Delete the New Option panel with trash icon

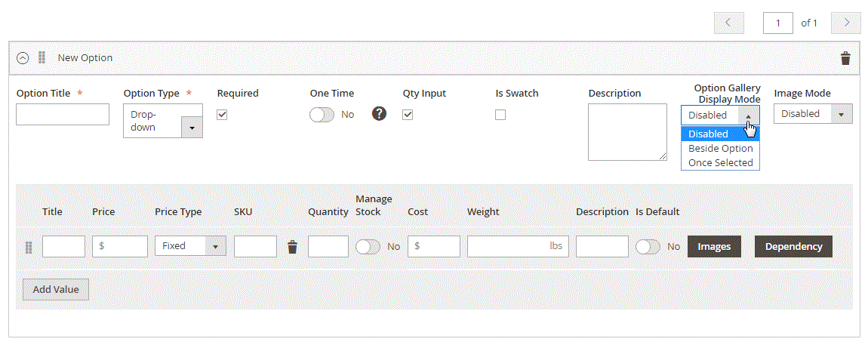coord(845,58)
